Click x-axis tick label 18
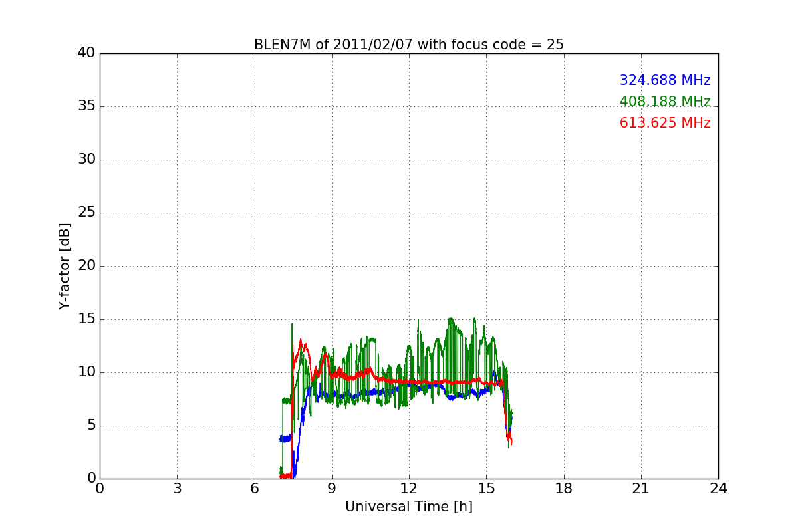This screenshot has height=532, width=798. [x=564, y=489]
